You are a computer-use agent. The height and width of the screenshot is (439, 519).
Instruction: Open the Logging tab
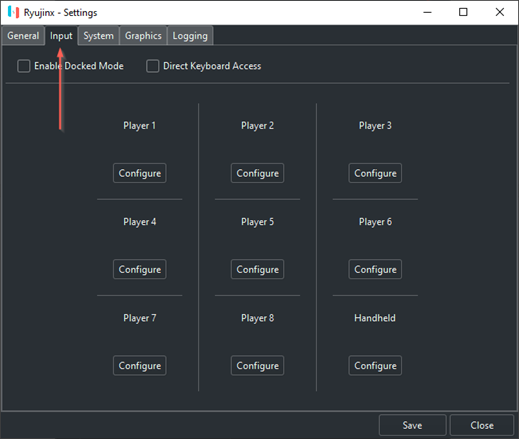pos(190,36)
